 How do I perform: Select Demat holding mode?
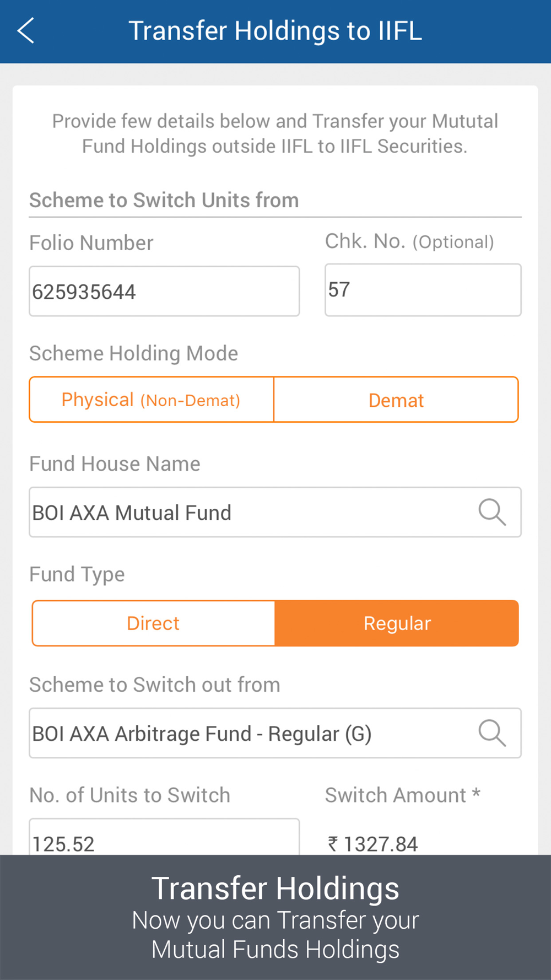point(396,400)
